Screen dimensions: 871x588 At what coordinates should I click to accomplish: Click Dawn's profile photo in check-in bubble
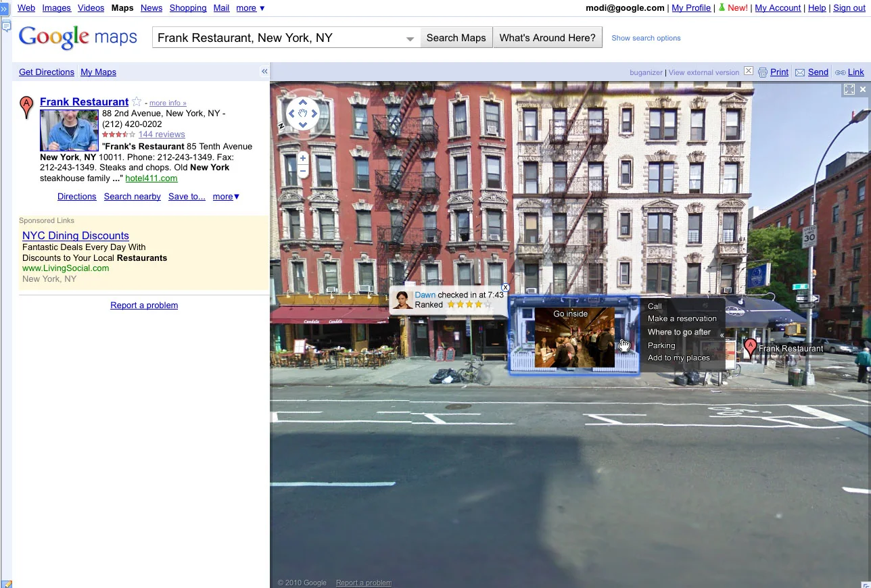[x=402, y=300]
